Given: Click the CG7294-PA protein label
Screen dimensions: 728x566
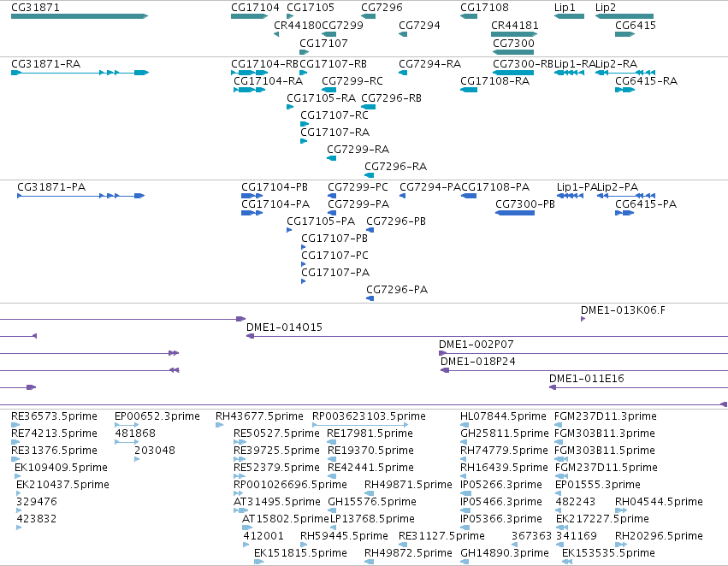Looking at the screenshot, I should point(430,187).
